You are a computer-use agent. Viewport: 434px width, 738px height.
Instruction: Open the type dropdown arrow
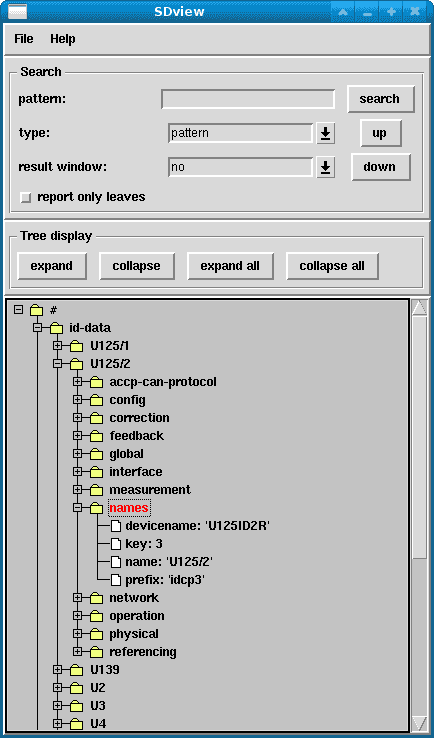(x=325, y=134)
